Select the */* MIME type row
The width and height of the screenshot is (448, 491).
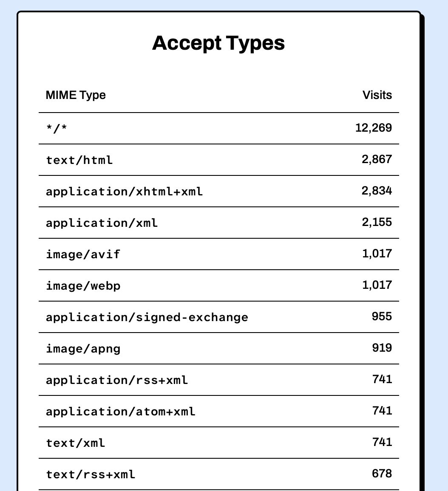point(57,128)
